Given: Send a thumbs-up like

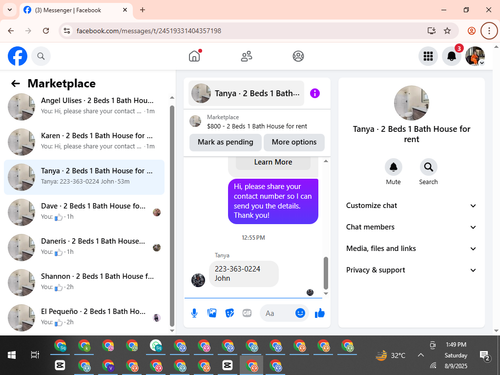Looking at the screenshot, I should point(320,313).
